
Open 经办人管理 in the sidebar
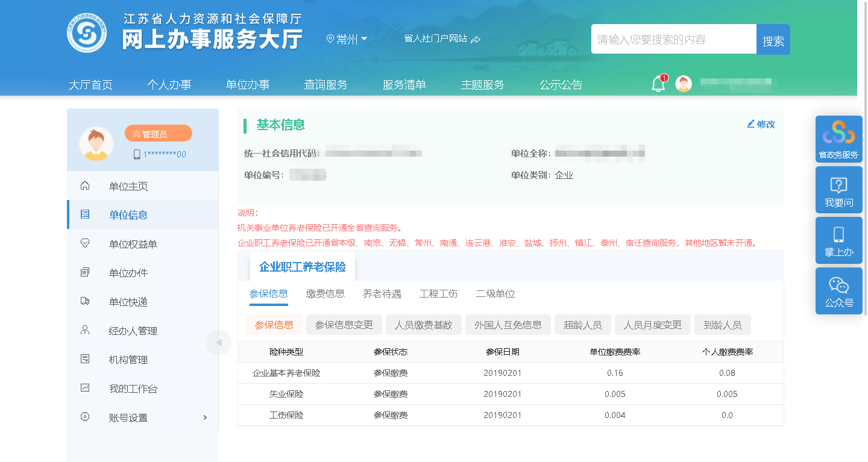pos(133,331)
